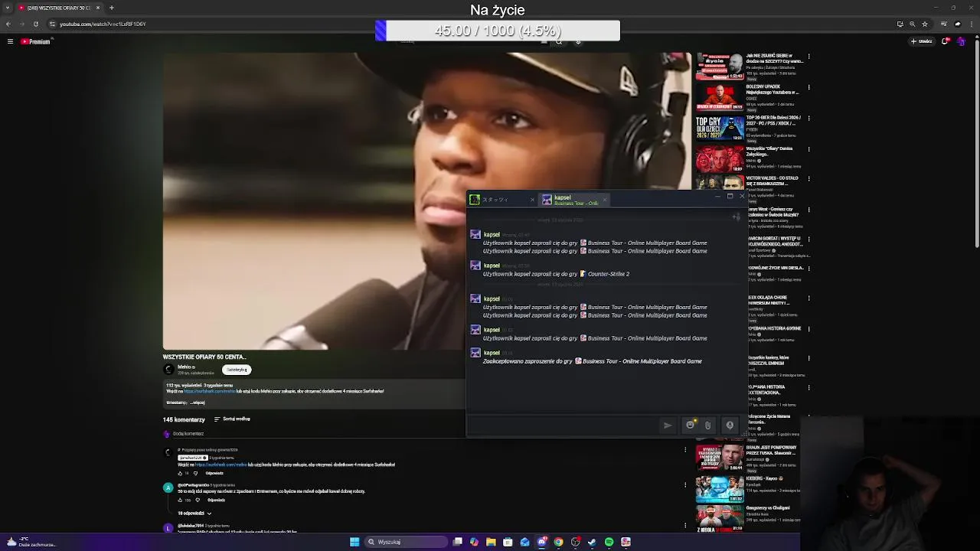Reload the YouTube page

pyautogui.click(x=35, y=24)
